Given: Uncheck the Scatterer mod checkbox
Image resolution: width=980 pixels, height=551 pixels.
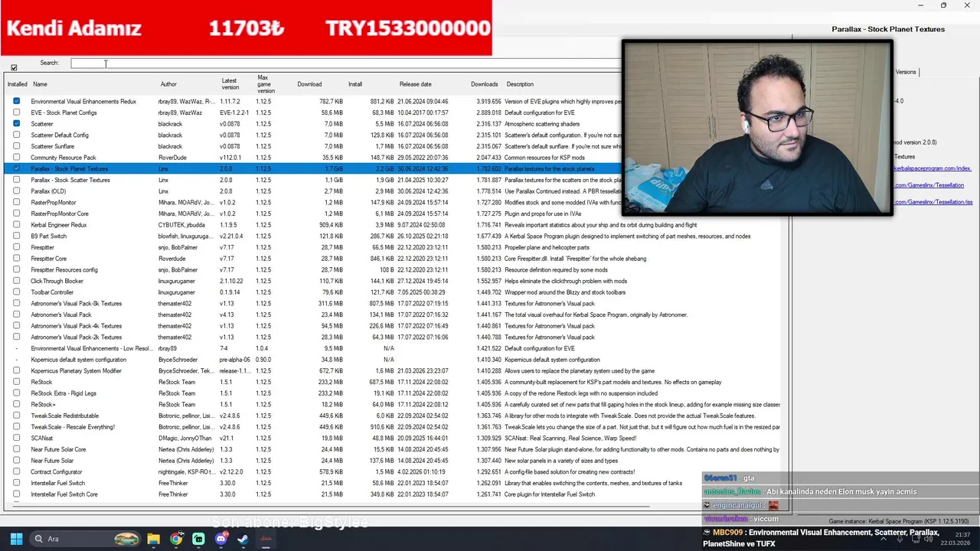Looking at the screenshot, I should point(17,123).
